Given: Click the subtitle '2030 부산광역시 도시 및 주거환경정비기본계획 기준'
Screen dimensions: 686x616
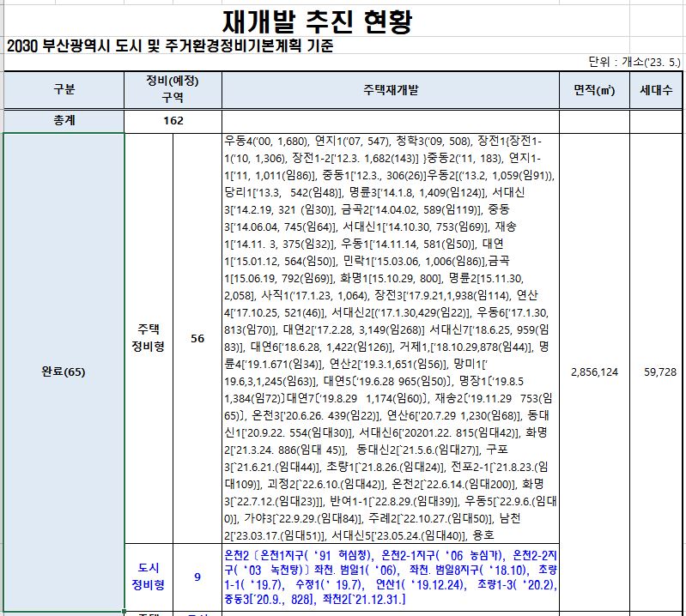Looking at the screenshot, I should [x=170, y=45].
